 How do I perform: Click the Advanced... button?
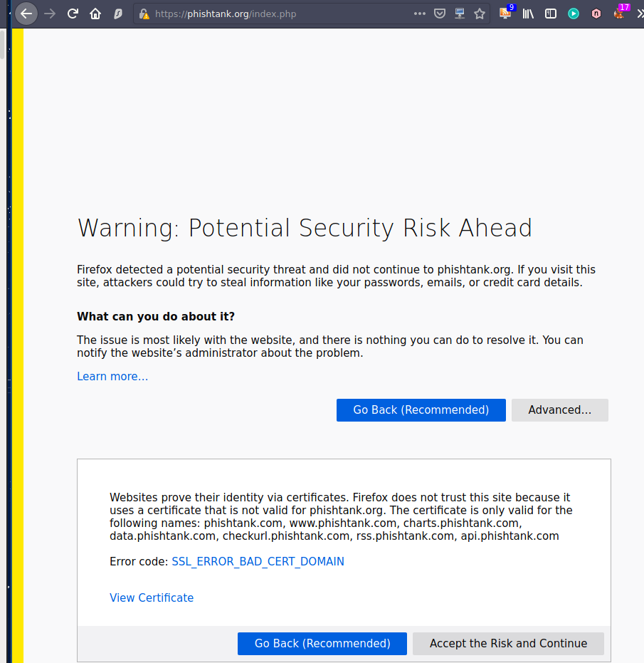560,410
